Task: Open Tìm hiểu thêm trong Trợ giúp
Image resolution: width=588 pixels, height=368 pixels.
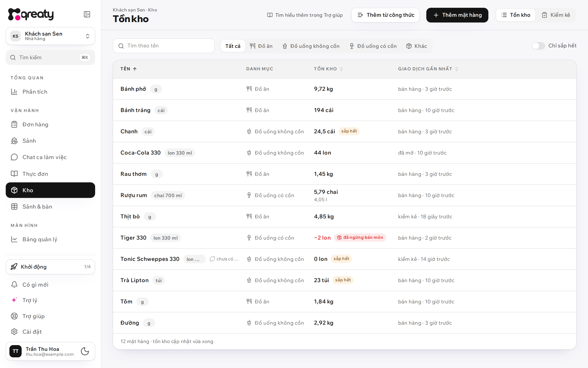Action: (305, 15)
